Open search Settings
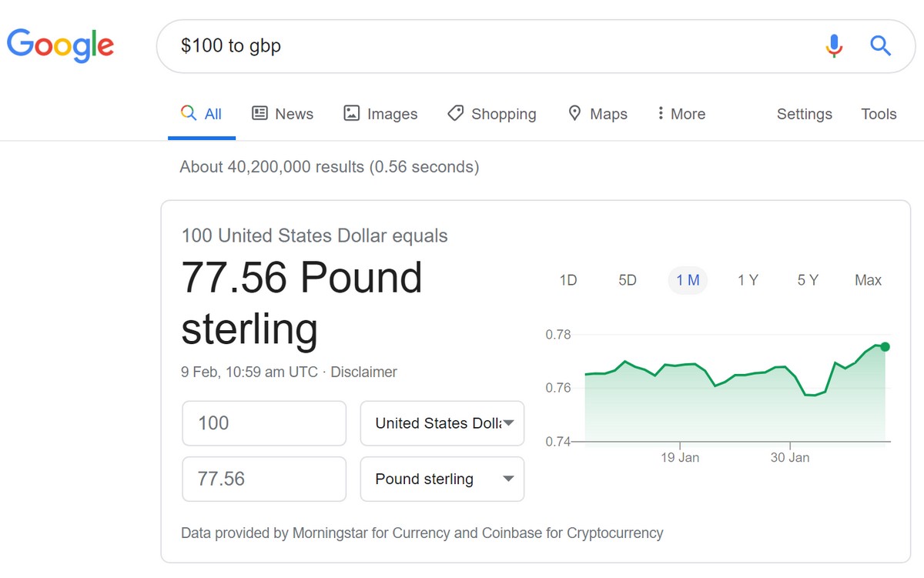Viewport: 924px width, 578px height. (x=804, y=114)
